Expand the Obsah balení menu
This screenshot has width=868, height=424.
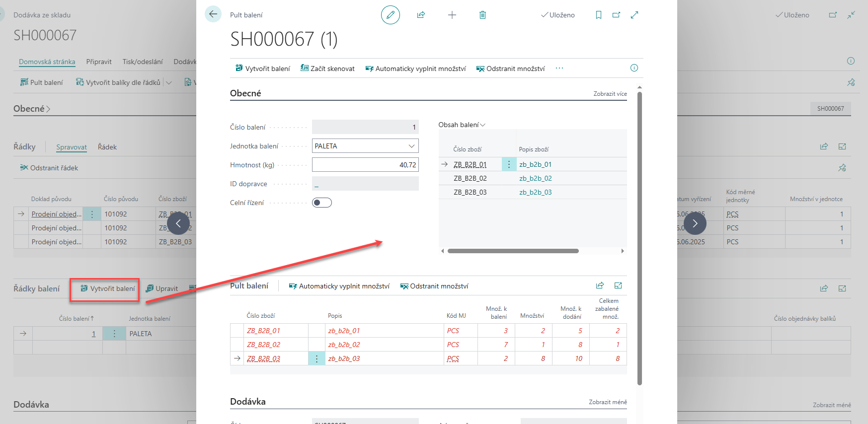pyautogui.click(x=462, y=125)
